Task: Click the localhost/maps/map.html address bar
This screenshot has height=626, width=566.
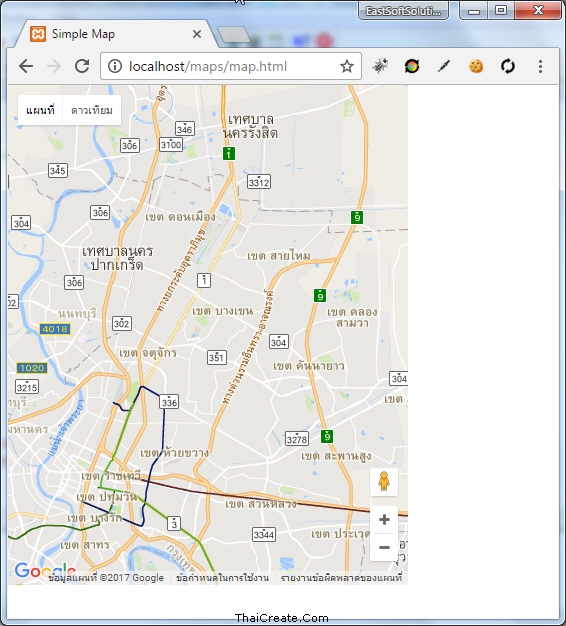Action: tap(231, 66)
